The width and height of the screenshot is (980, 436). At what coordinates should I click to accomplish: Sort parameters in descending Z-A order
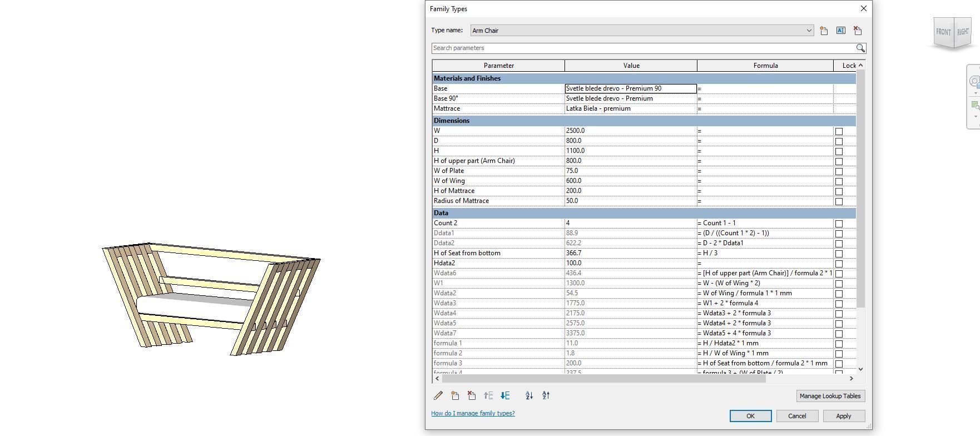click(x=546, y=395)
